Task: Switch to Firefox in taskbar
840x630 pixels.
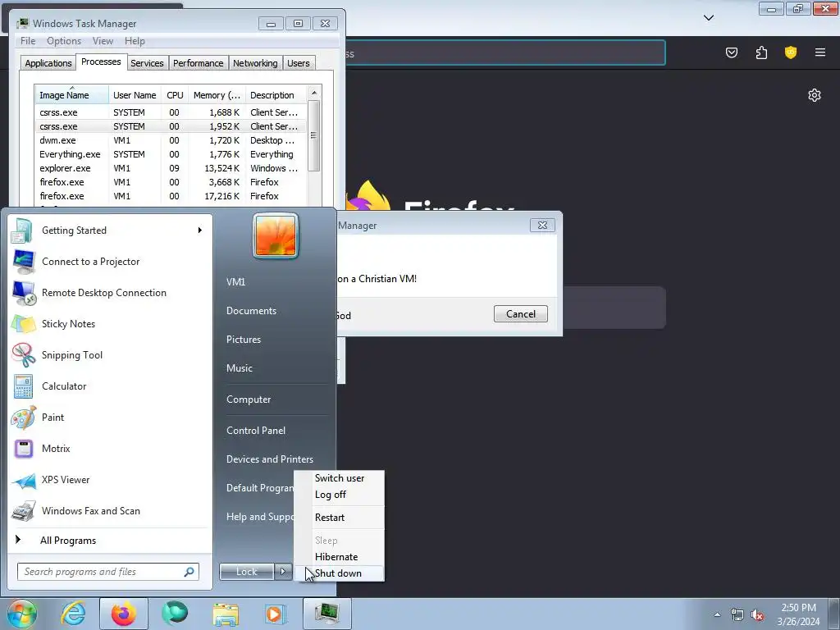Action: [x=123, y=614]
